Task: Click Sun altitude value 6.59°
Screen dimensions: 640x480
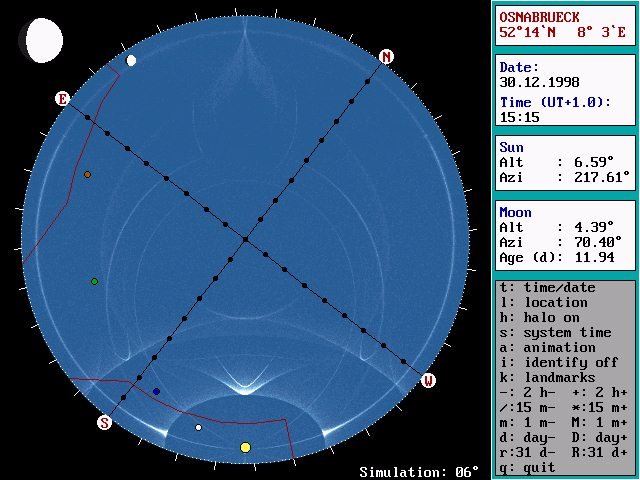Action: coord(594,162)
